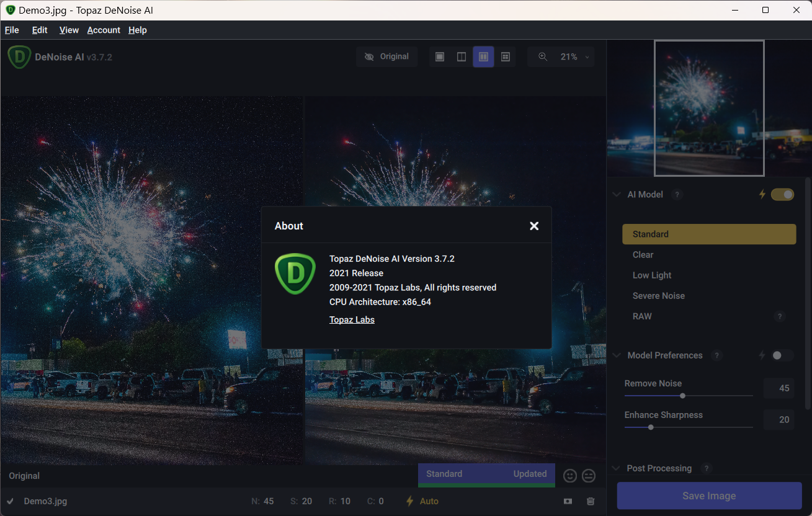Click lightning icon beside Model Preferences toggle

pos(762,355)
